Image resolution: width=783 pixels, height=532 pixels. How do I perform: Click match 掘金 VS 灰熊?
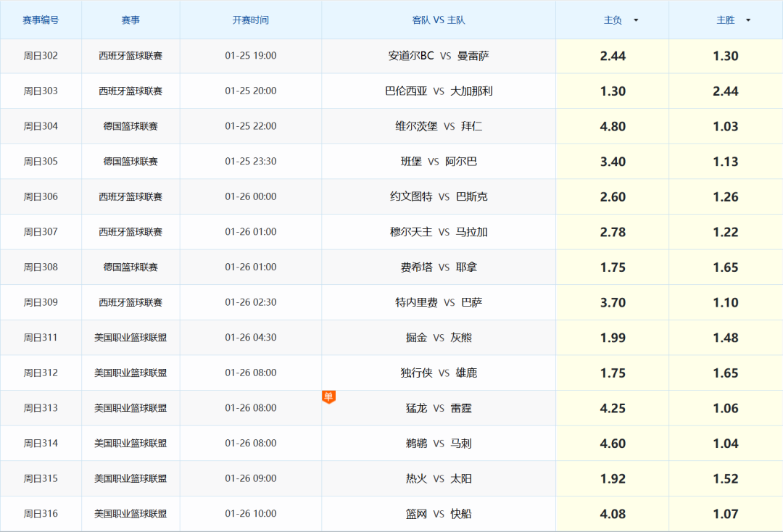pyautogui.click(x=439, y=338)
